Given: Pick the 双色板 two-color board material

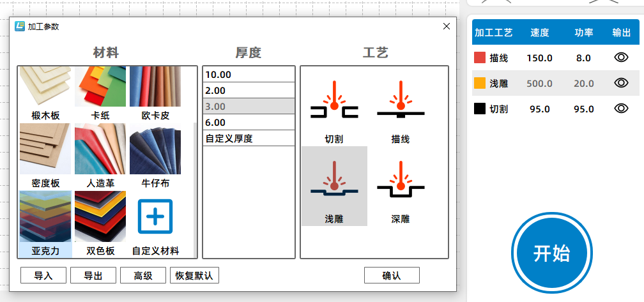Looking at the screenshot, I should 100,216.
